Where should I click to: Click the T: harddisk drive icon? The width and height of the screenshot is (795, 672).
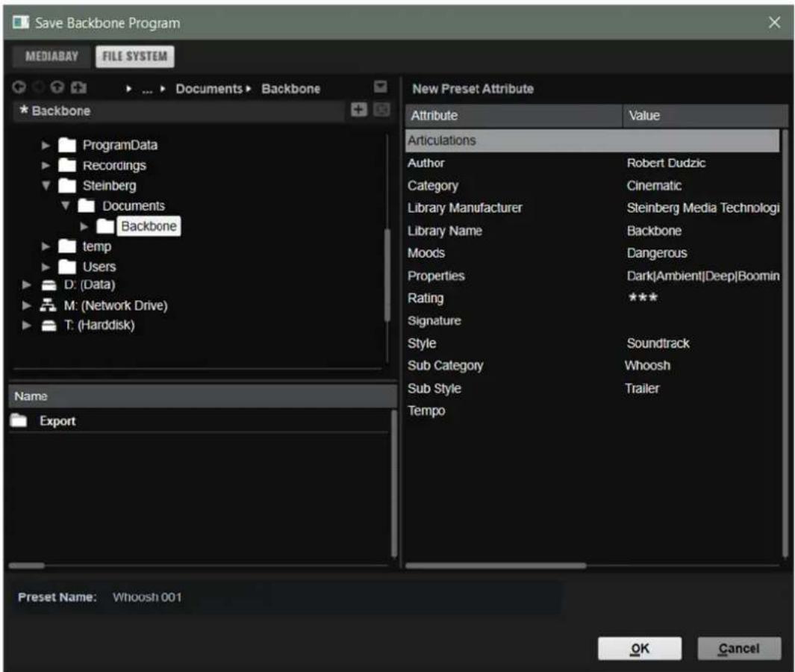coord(49,325)
